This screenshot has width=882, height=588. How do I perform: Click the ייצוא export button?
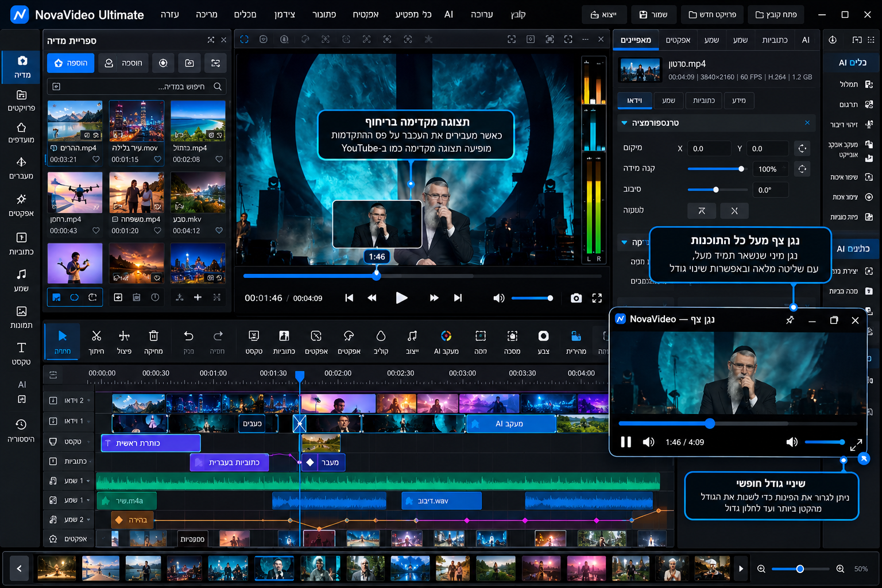pos(604,14)
